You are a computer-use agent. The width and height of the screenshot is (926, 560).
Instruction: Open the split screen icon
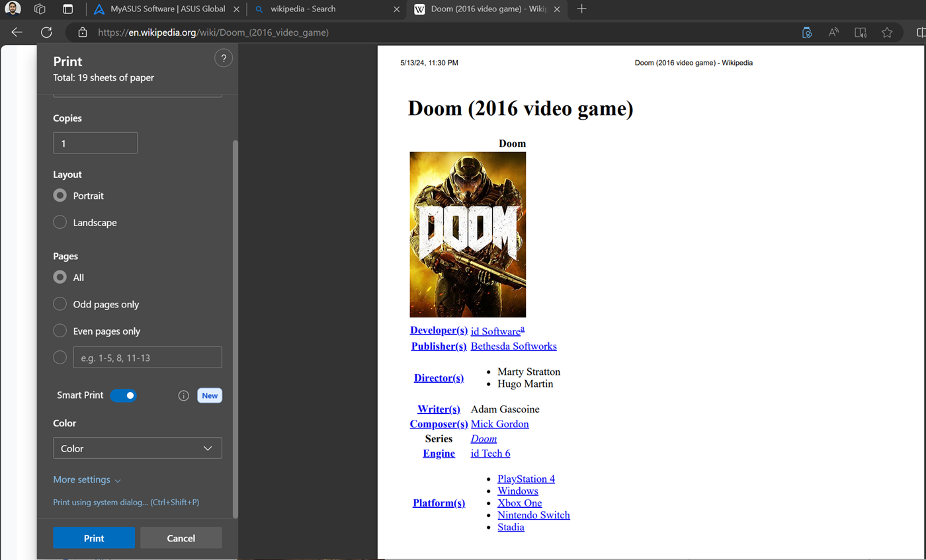921,32
